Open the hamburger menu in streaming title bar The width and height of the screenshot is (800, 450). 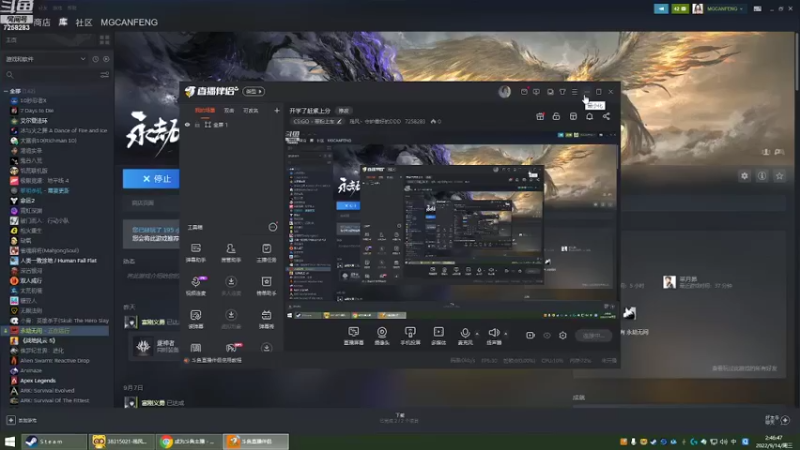574,92
